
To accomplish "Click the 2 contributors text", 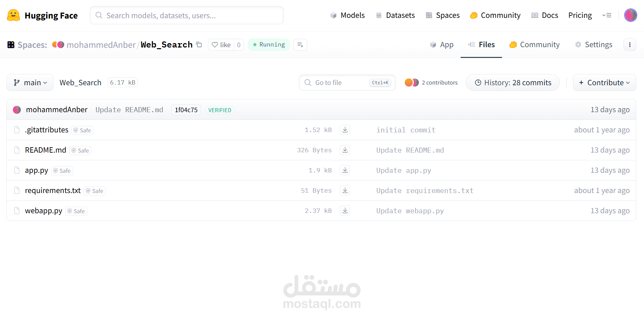I will [440, 83].
